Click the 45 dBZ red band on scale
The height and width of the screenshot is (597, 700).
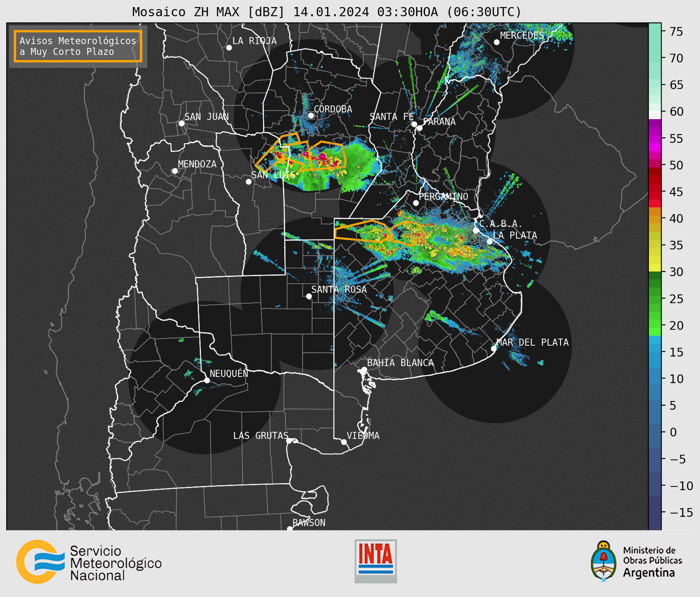[654, 192]
